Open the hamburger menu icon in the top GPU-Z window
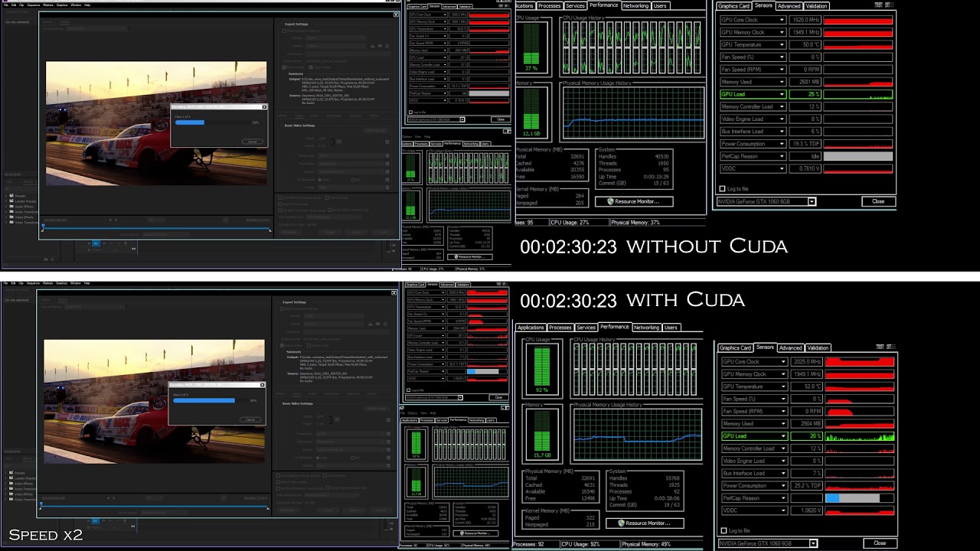The image size is (980, 551). click(x=890, y=5)
